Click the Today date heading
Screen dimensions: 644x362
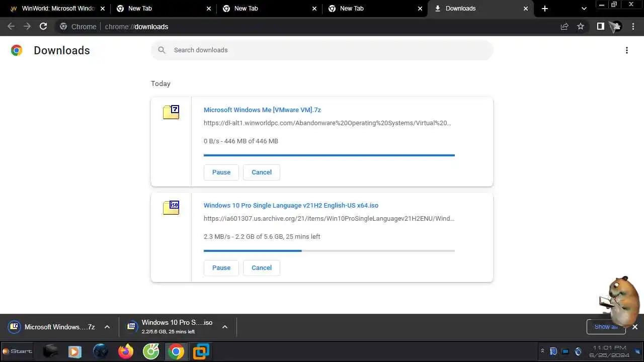click(160, 83)
